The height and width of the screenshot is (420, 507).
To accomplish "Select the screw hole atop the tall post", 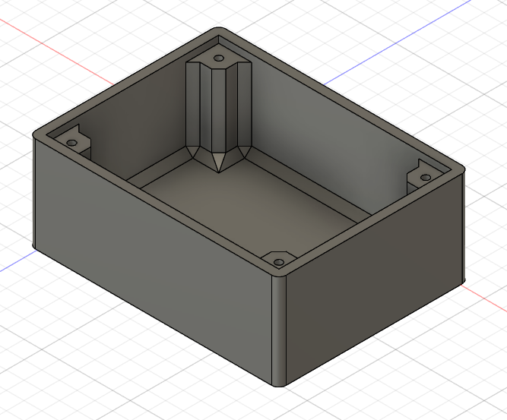I will point(219,58).
